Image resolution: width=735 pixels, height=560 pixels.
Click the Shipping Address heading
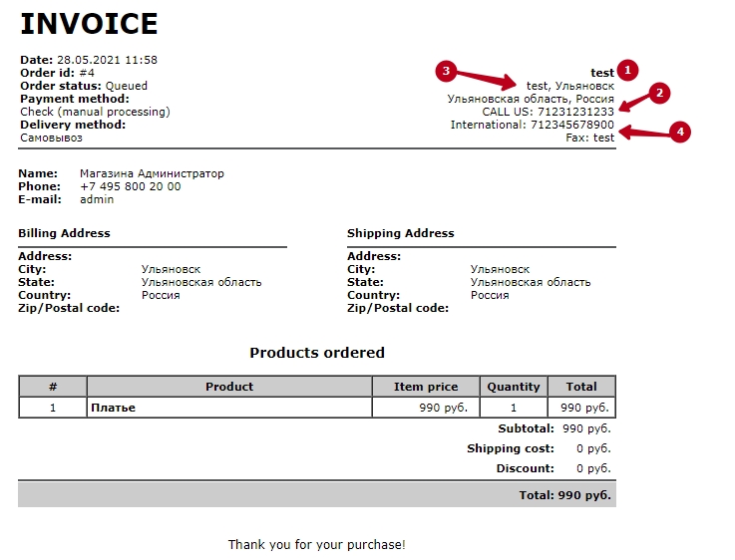(x=400, y=233)
